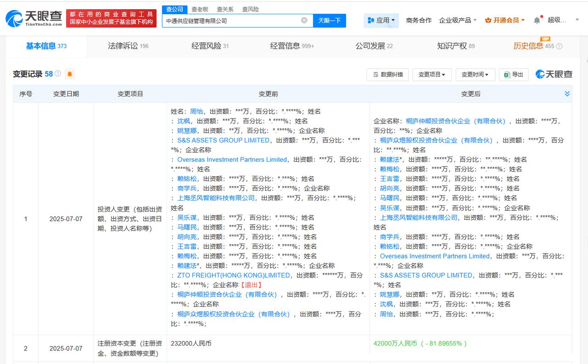
Task: Open 周怡 link in 变更后 column
Action: coord(386,314)
